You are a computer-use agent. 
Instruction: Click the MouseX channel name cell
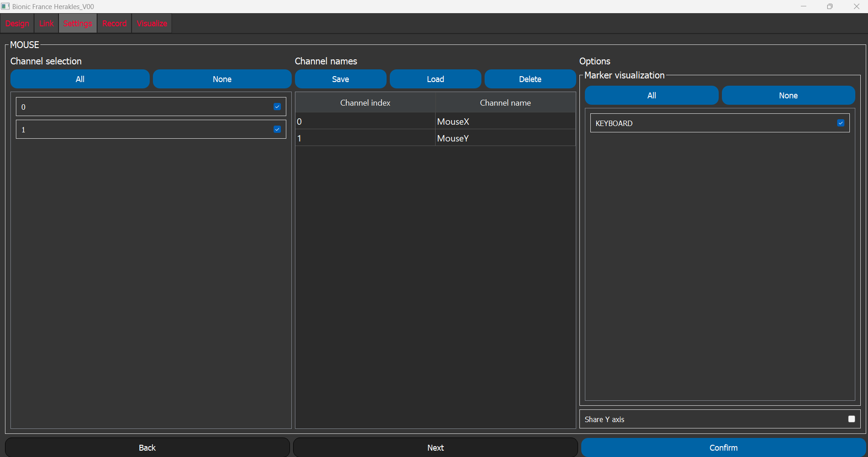click(x=505, y=122)
